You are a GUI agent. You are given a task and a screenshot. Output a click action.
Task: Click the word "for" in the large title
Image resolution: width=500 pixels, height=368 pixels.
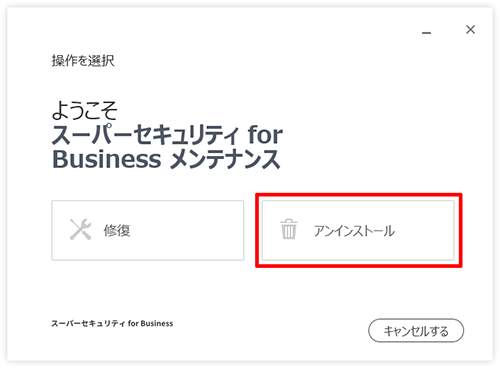pyautogui.click(x=265, y=135)
